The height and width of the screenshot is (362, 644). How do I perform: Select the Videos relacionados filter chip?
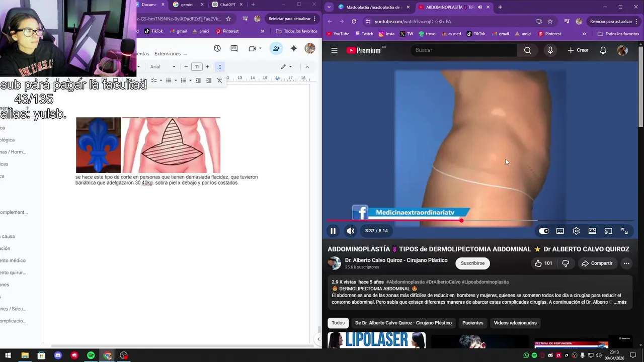(x=515, y=323)
